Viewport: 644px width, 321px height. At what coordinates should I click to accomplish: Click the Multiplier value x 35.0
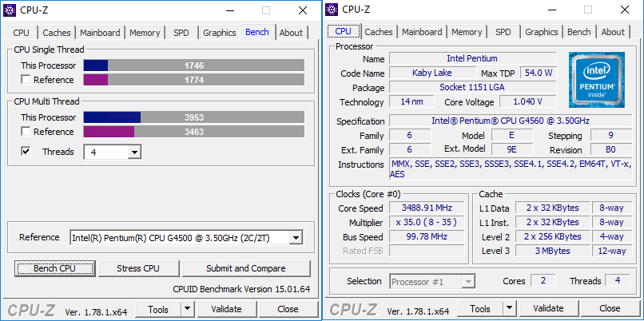point(427,222)
